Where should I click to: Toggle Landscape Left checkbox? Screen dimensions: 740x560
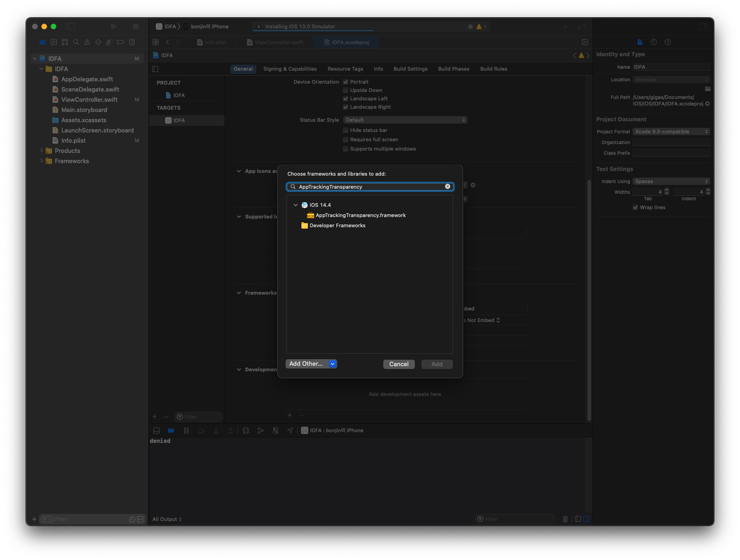click(346, 99)
